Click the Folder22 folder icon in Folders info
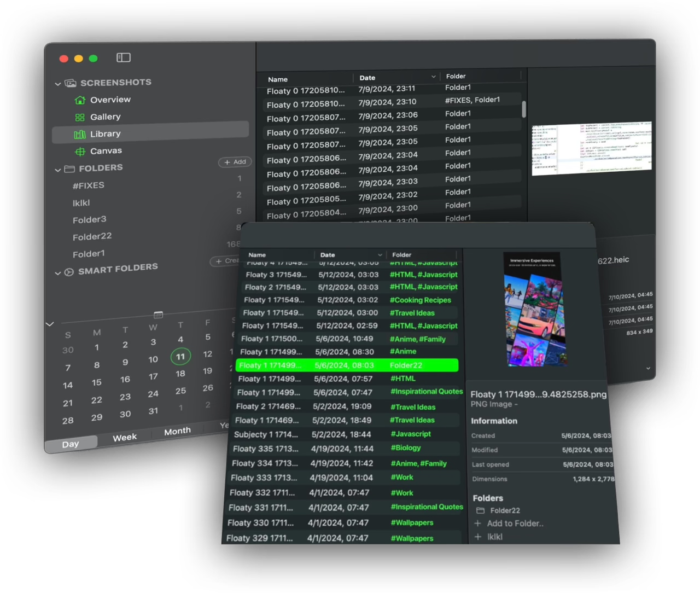This screenshot has width=700, height=593. point(480,510)
